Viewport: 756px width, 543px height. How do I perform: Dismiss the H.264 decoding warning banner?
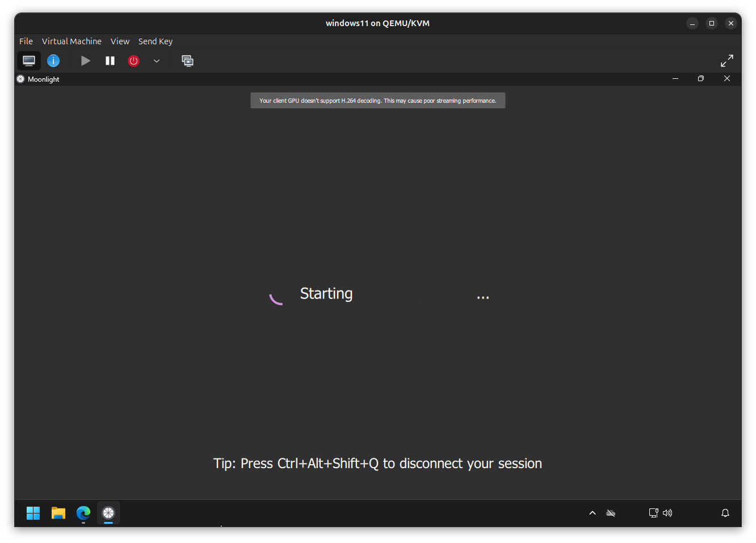click(377, 100)
